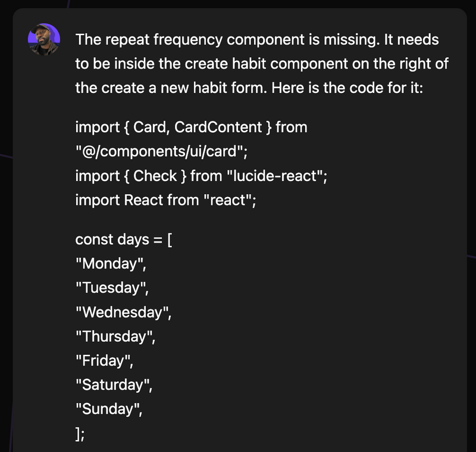Click the word "CardContent" in the import

tap(218, 127)
